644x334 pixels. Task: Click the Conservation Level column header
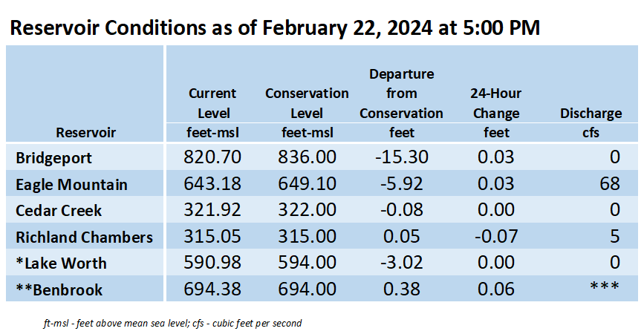[x=307, y=103]
